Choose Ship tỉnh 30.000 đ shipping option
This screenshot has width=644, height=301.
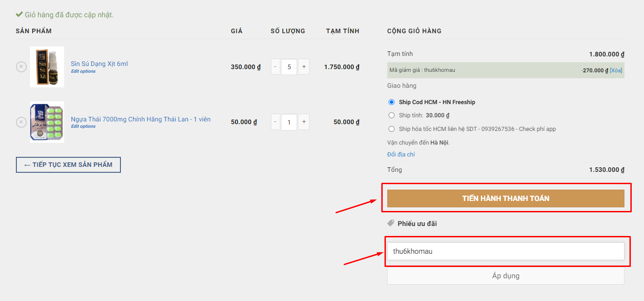tap(392, 115)
